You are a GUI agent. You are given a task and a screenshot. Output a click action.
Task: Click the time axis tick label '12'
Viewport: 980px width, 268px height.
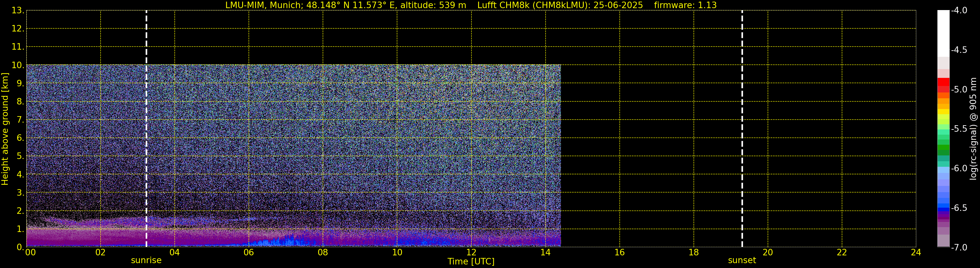(x=471, y=252)
